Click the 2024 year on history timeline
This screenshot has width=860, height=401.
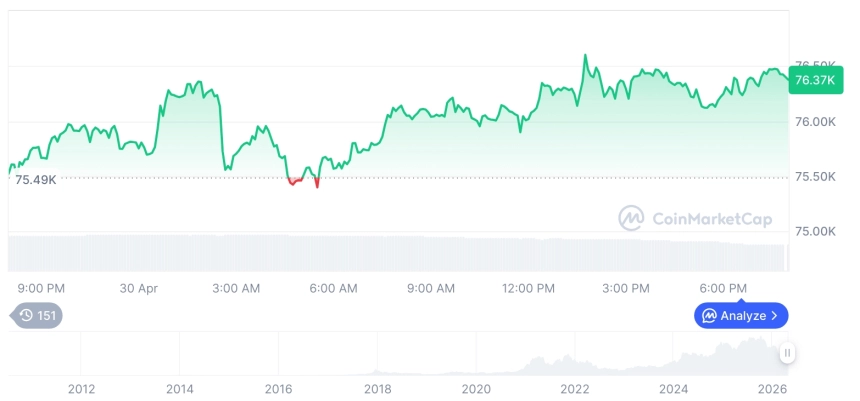[673, 389]
